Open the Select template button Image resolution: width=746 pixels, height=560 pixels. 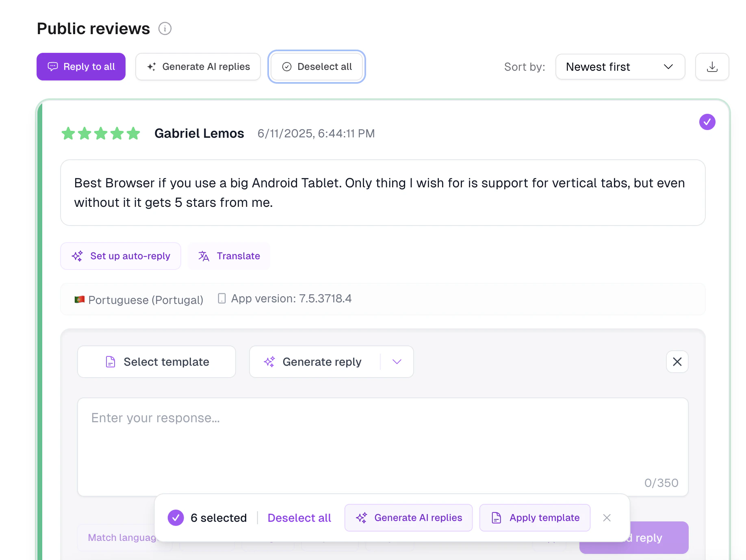pos(156,362)
